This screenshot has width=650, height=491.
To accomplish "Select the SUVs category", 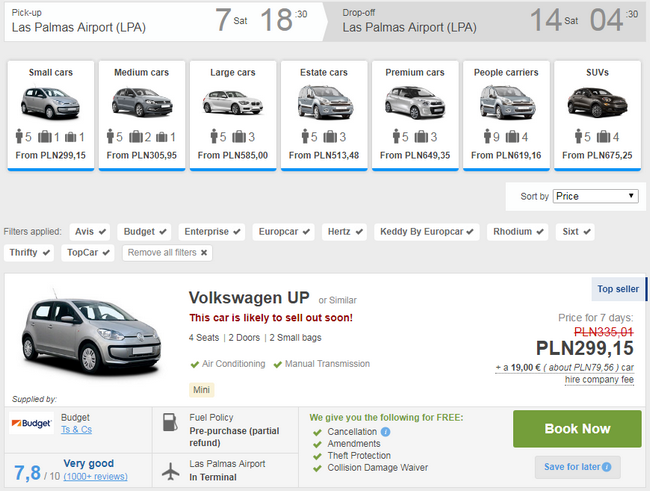I will (597, 115).
